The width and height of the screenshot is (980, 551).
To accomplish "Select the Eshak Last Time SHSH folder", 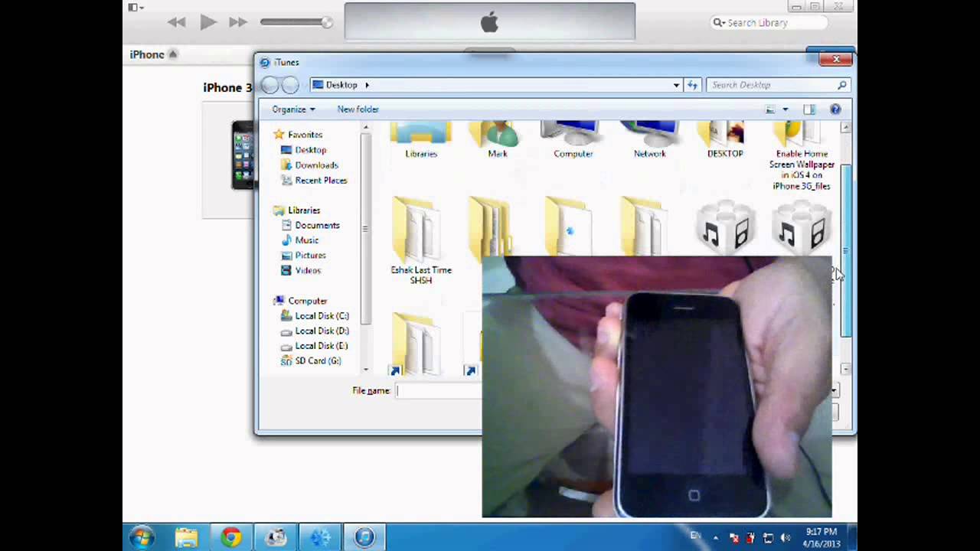I will coord(421,240).
